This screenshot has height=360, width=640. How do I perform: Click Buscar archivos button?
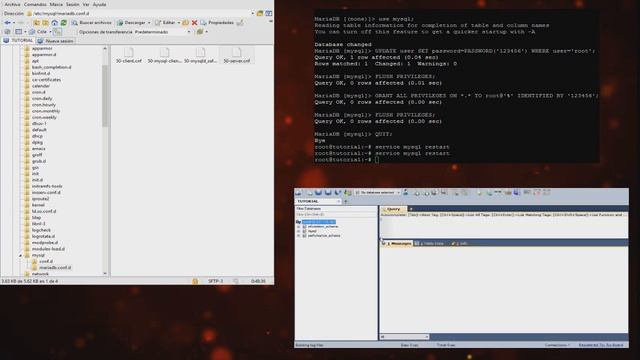click(x=92, y=23)
